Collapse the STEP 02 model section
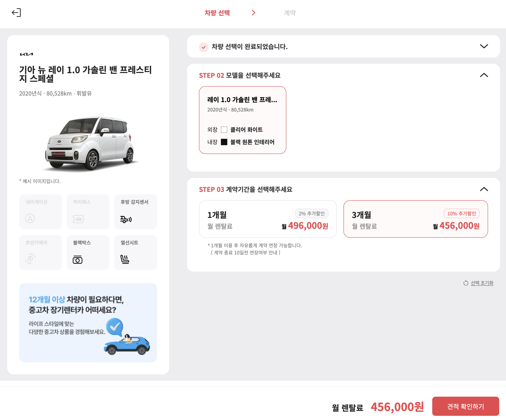506x420 pixels. pos(484,75)
